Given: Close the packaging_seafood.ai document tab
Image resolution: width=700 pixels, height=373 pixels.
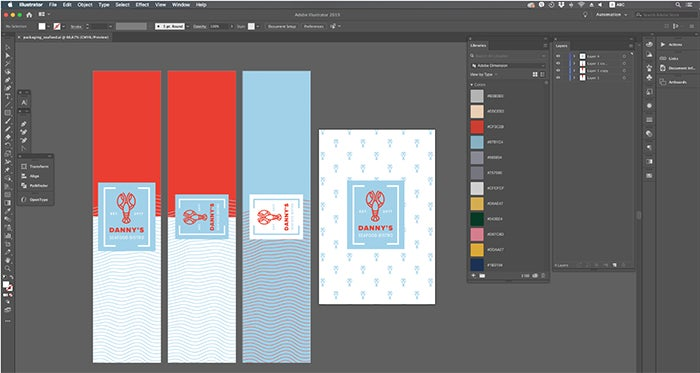Looking at the screenshot, I should 19,37.
